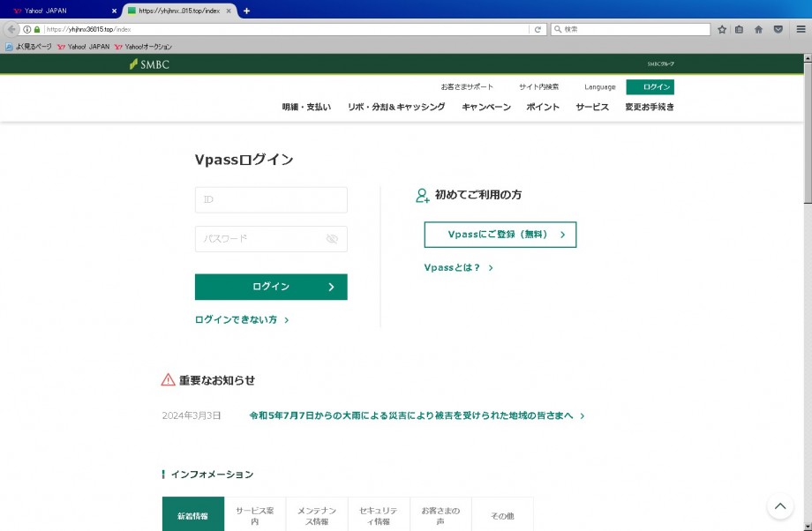Go to the browser home page icon
The height and width of the screenshot is (531, 812).
click(x=759, y=29)
